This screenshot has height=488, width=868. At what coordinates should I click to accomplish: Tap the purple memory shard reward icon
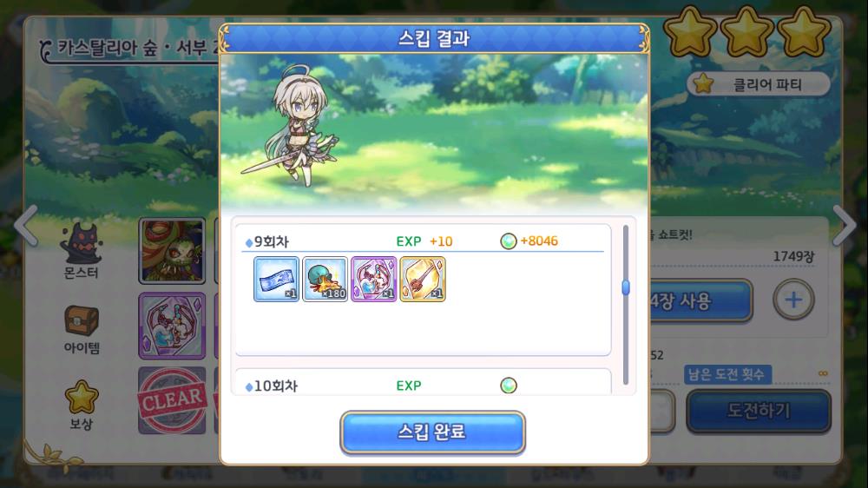click(373, 280)
